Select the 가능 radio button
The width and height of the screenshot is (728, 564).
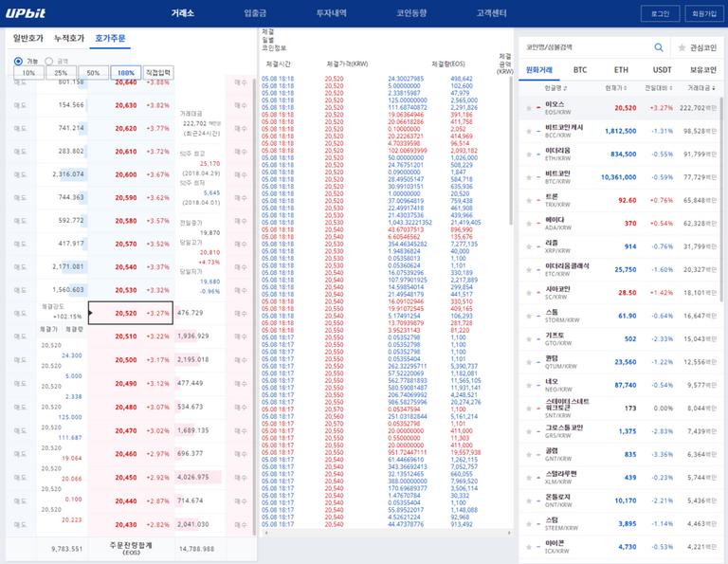[x=19, y=61]
